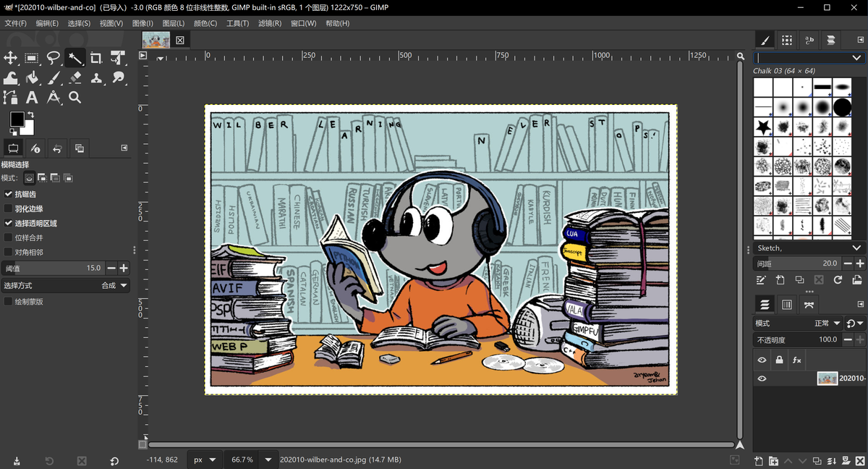Choose the Eraser tool
Viewport: 868px width, 469px height.
pos(75,77)
